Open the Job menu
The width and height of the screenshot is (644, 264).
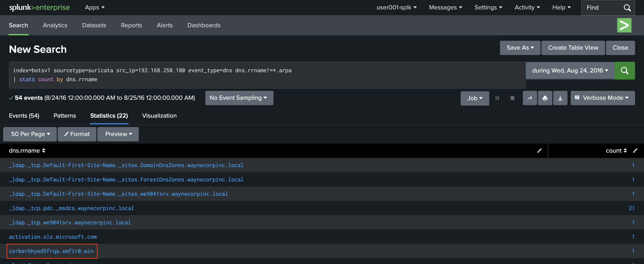click(475, 98)
